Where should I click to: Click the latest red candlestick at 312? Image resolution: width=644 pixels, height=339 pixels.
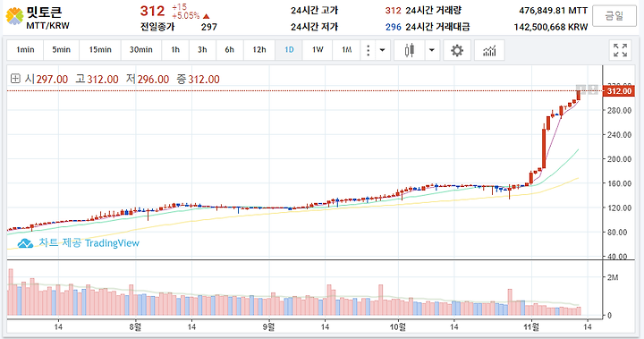(x=579, y=96)
